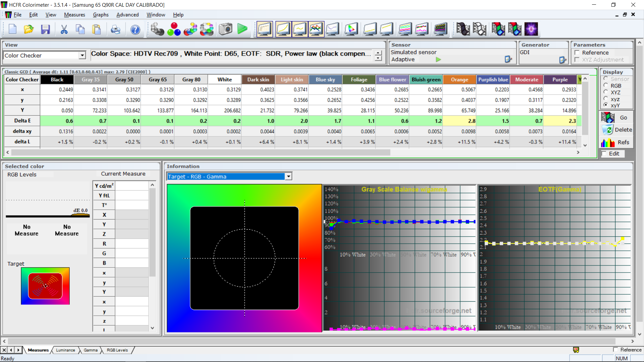Screen dimensions: 644x362
Task: Open the CIE diagram monitor icon
Action: pyautogui.click(x=351, y=29)
